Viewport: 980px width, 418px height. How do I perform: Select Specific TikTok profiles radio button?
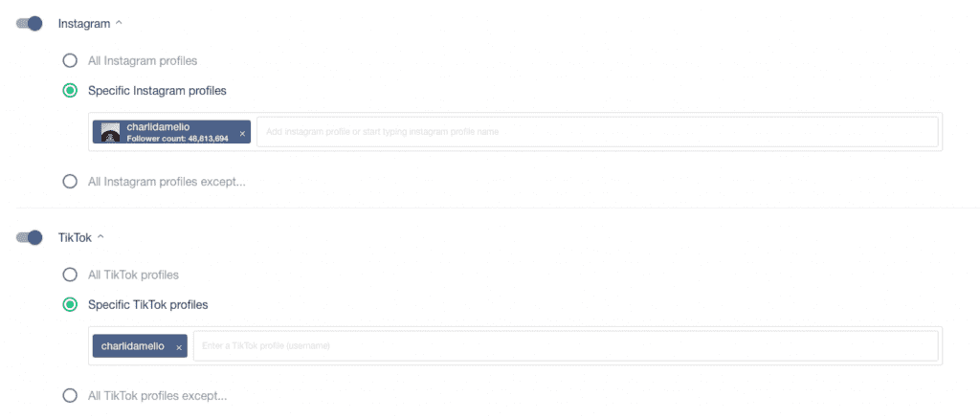(x=70, y=305)
